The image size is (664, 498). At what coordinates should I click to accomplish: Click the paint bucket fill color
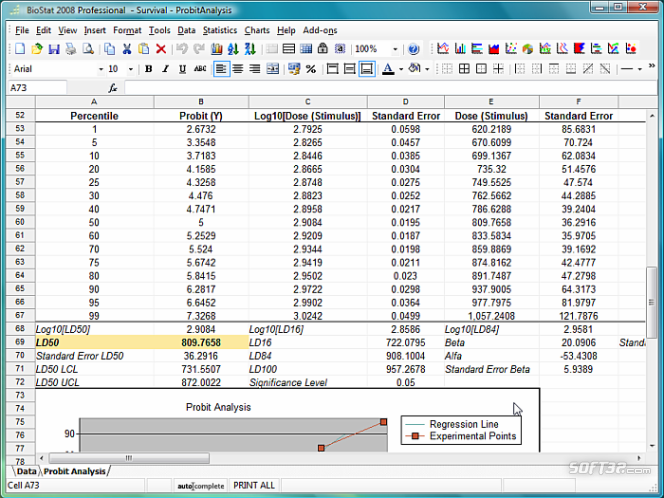pyautogui.click(x=415, y=68)
